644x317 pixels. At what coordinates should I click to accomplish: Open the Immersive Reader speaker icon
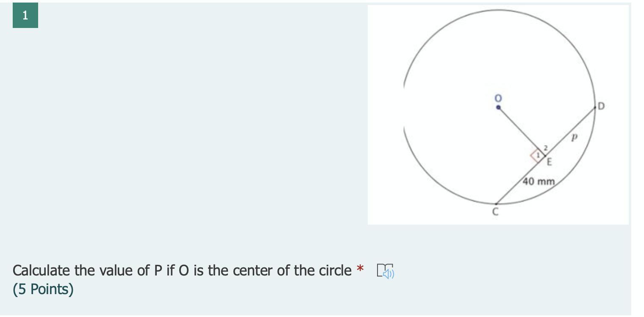point(385,271)
